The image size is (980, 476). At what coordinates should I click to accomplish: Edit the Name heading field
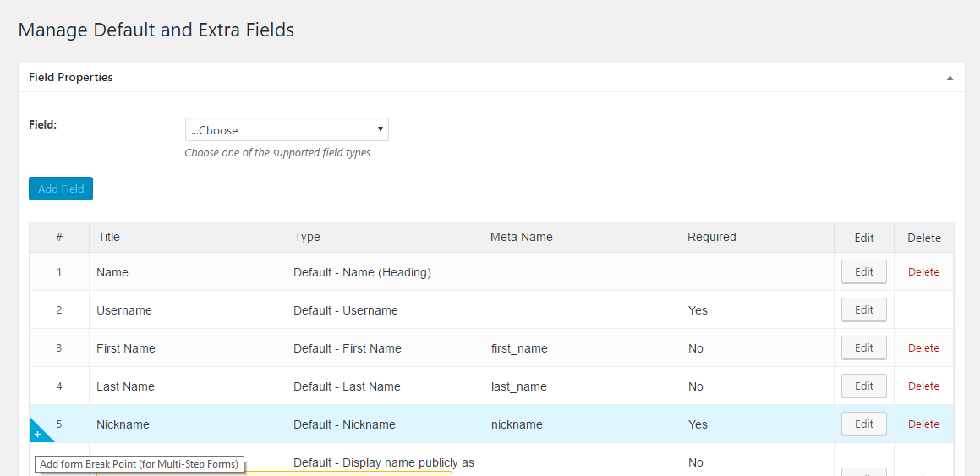[x=864, y=271]
